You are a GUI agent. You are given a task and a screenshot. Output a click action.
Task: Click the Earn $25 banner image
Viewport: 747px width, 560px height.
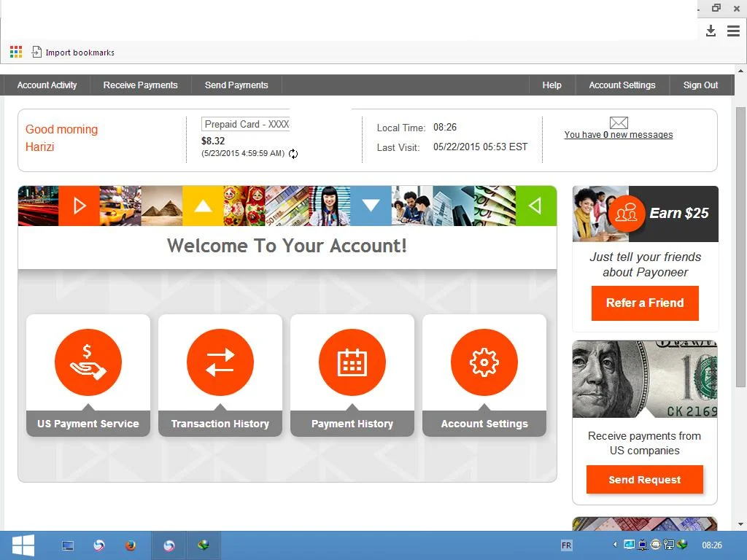tap(645, 214)
